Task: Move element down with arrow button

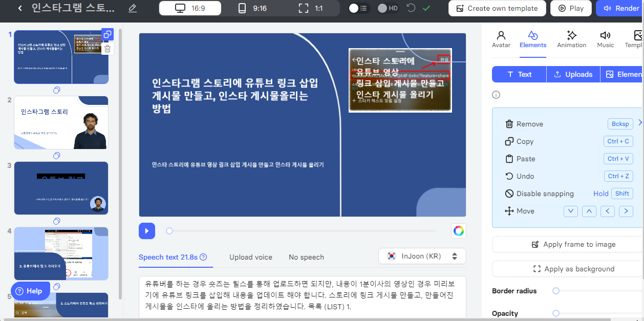Action: 571,211
